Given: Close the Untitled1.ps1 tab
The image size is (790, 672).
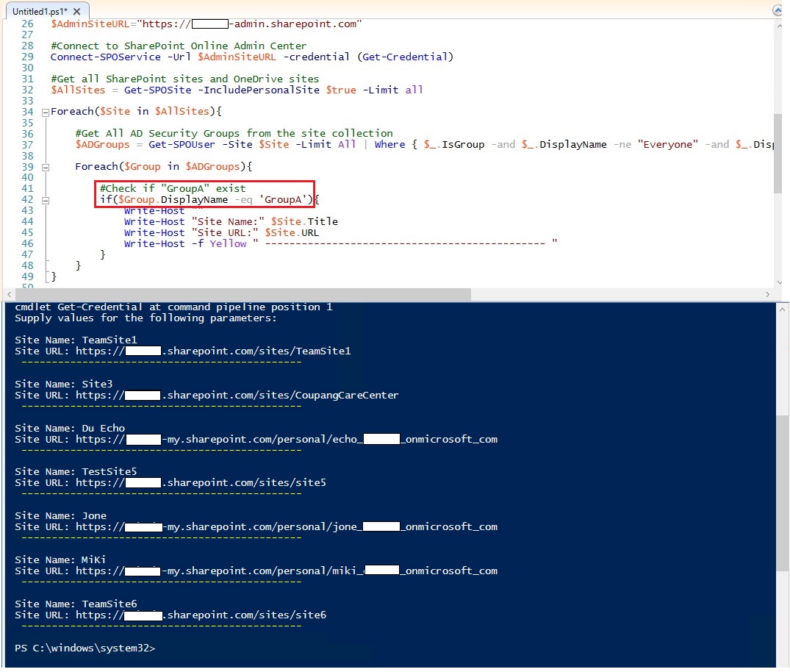Looking at the screenshot, I should [76, 11].
